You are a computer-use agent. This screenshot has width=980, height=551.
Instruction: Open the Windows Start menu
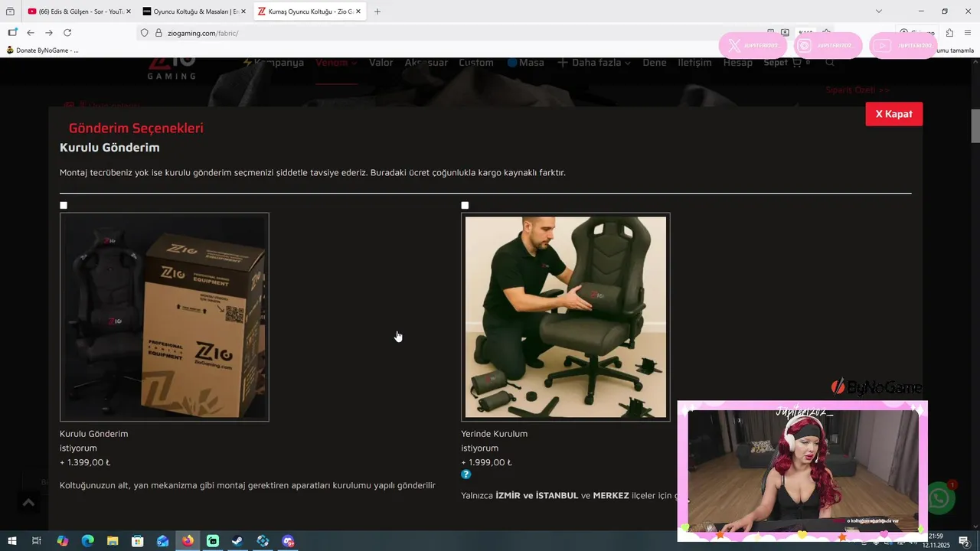(x=11, y=541)
